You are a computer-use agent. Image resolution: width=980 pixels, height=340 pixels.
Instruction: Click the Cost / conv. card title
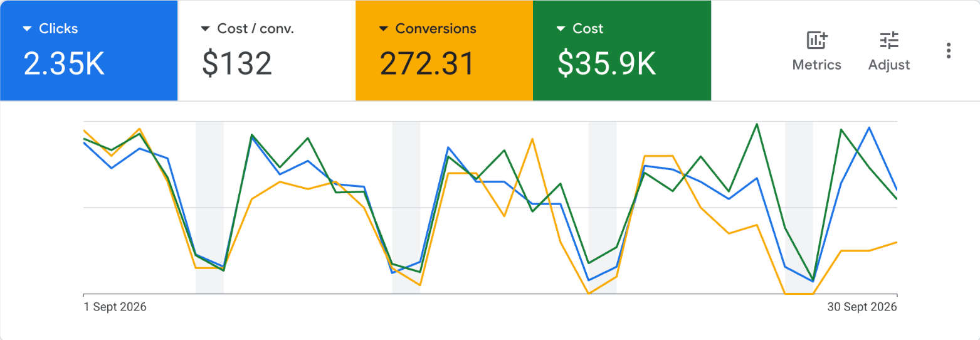pyautogui.click(x=256, y=29)
